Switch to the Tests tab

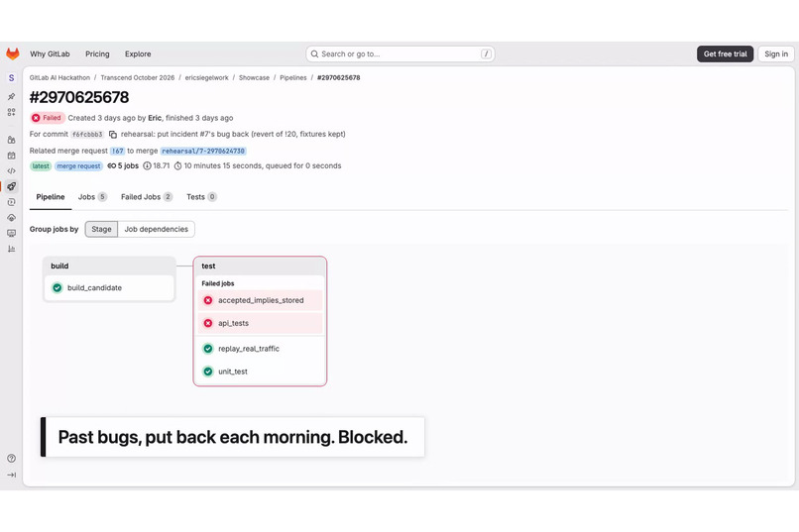pyautogui.click(x=201, y=197)
